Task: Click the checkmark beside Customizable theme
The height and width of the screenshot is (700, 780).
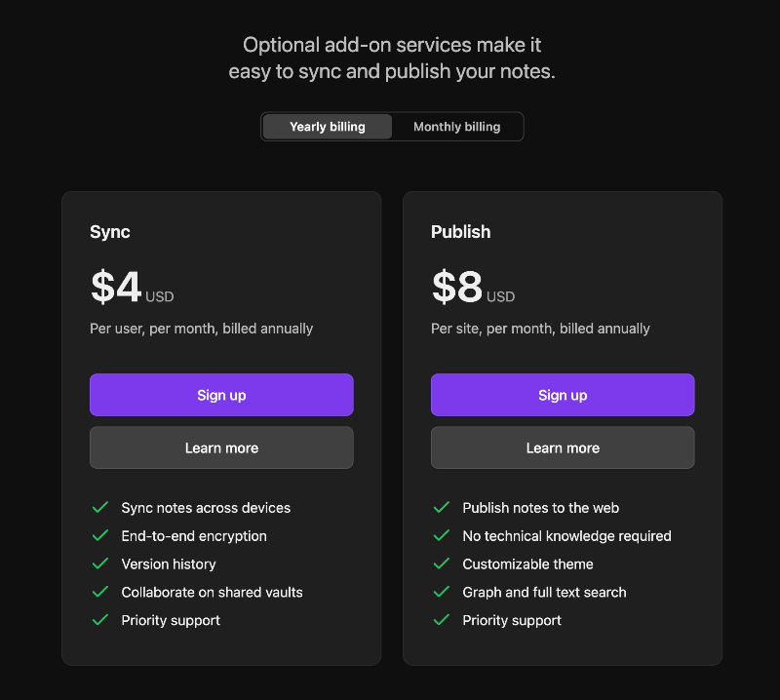Action: point(441,564)
